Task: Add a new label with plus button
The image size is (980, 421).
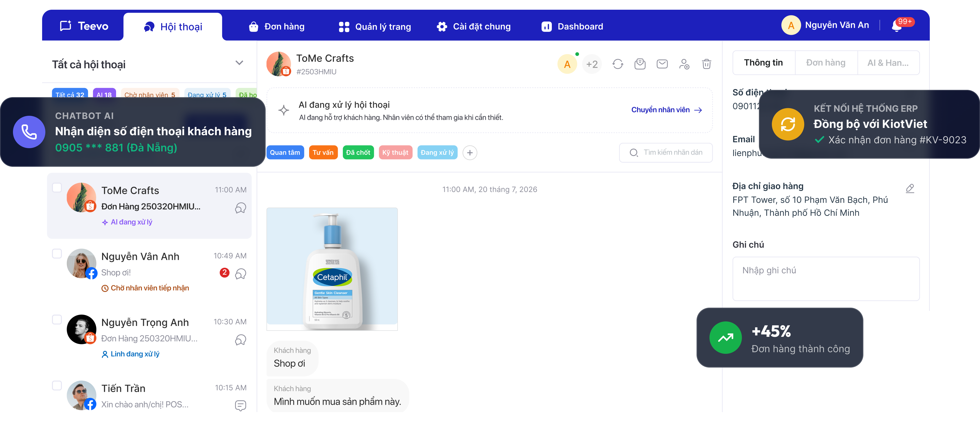Action: (x=470, y=152)
